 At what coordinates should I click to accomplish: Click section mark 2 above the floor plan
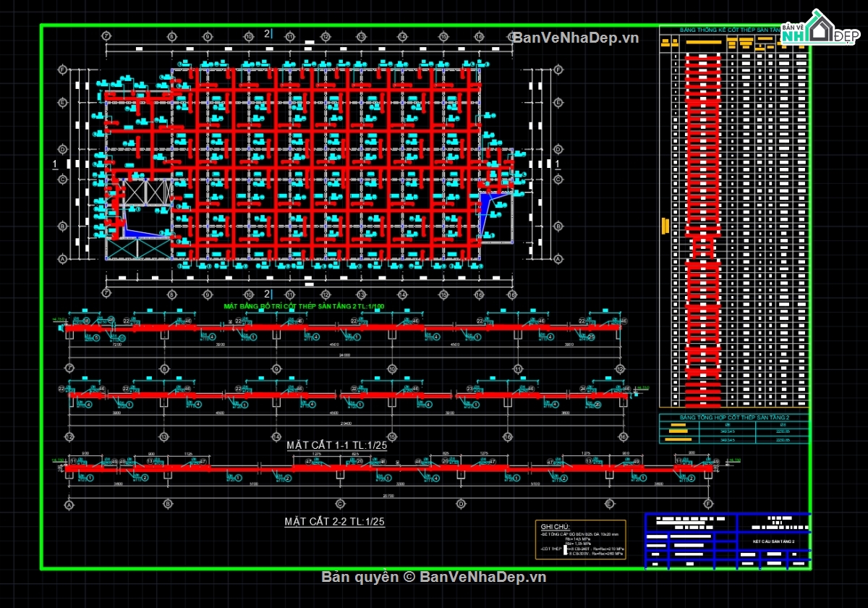[x=267, y=34]
